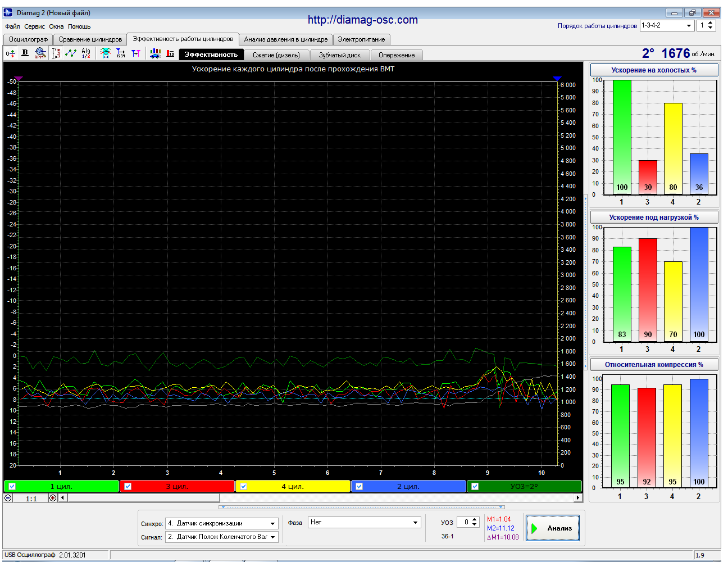728x562 pixels.
Task: Click the 36-1 disk type text
Action: [448, 536]
